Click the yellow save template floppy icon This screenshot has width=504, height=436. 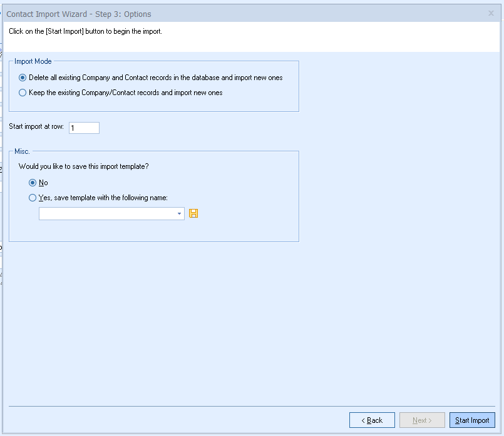point(193,214)
